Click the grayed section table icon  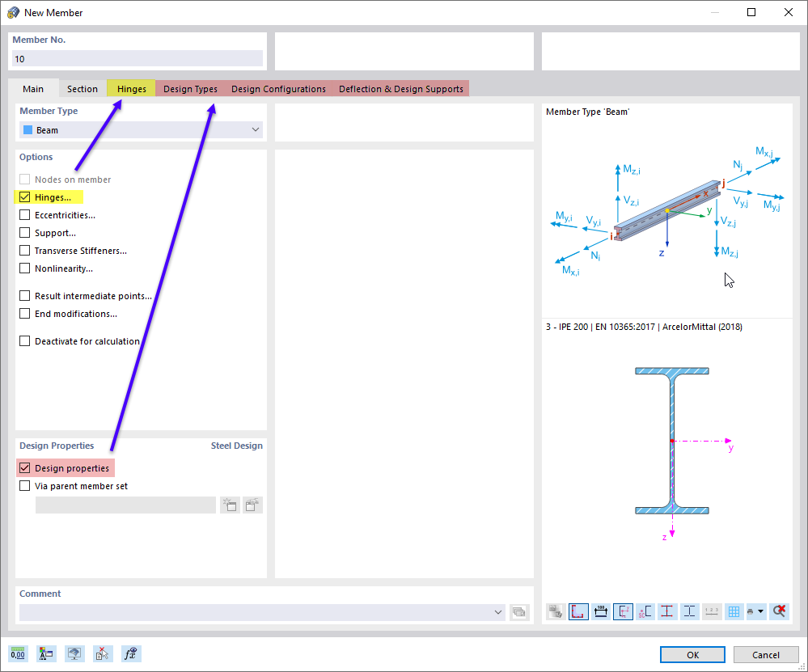click(x=556, y=611)
